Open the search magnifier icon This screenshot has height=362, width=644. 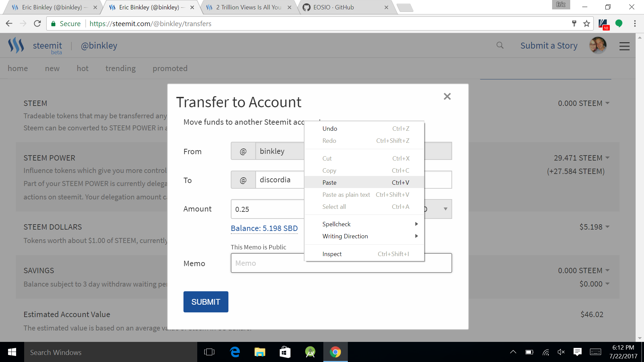[500, 45]
